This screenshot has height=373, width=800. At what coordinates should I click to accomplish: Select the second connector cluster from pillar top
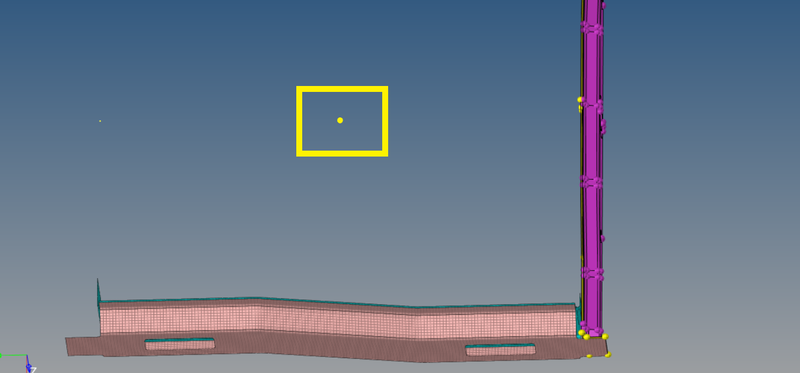click(x=592, y=106)
